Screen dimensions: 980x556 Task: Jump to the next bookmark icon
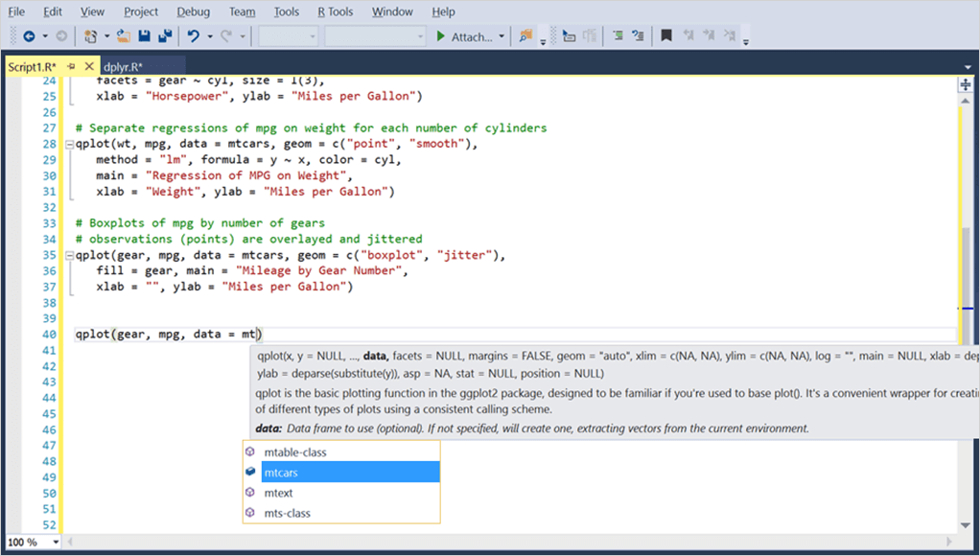(711, 35)
